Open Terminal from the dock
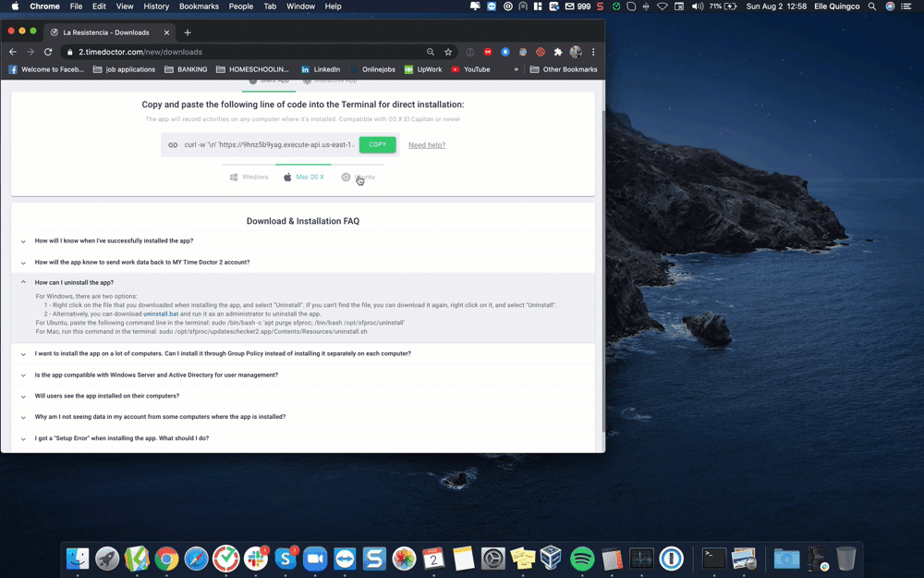Screen dimensions: 924x578 pyautogui.click(x=713, y=558)
